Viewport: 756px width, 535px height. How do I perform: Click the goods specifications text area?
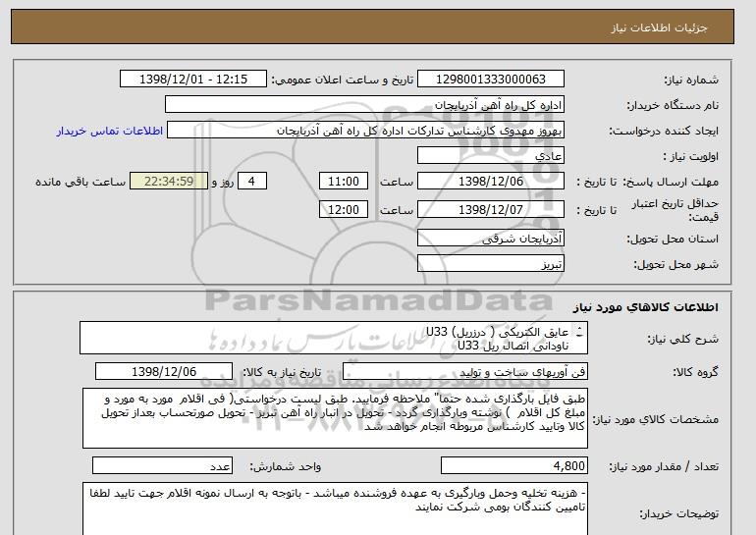(335, 418)
